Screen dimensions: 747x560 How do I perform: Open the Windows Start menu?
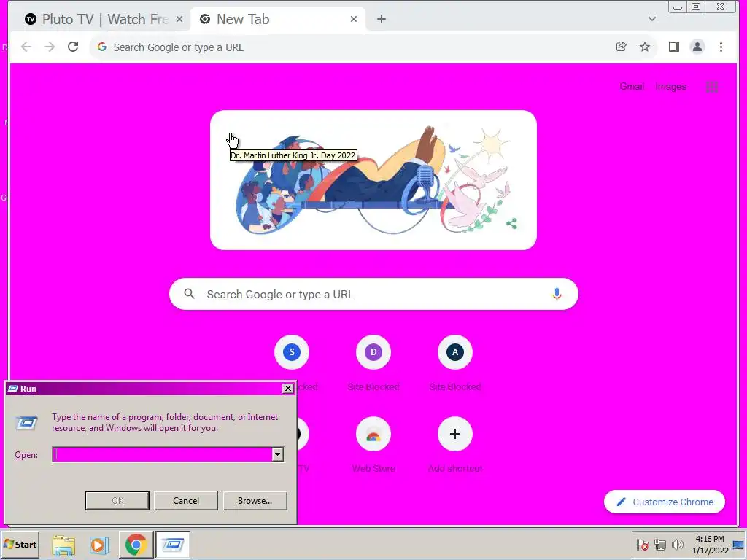click(20, 544)
